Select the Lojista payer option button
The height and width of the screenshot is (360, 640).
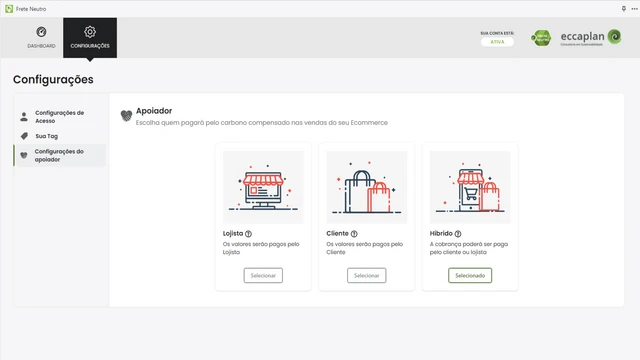click(263, 276)
